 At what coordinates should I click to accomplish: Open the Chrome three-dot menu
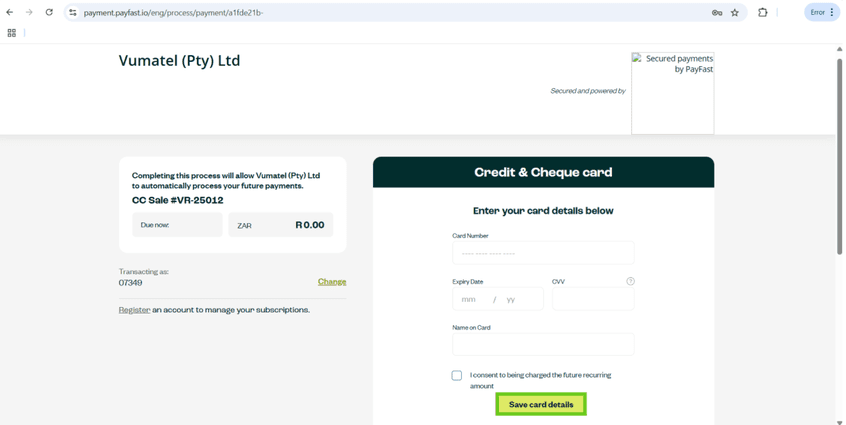(x=832, y=12)
